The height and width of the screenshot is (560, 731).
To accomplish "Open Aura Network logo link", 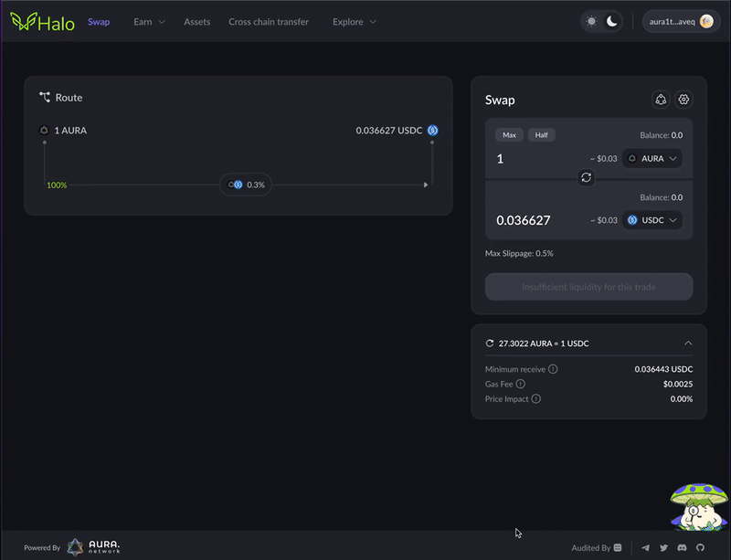I will coord(93,547).
